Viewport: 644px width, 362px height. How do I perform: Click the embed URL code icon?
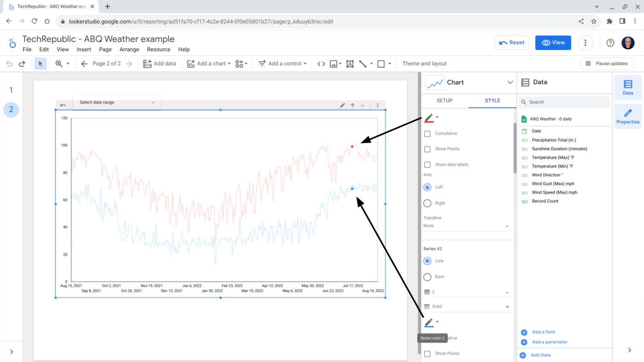tap(321, 64)
